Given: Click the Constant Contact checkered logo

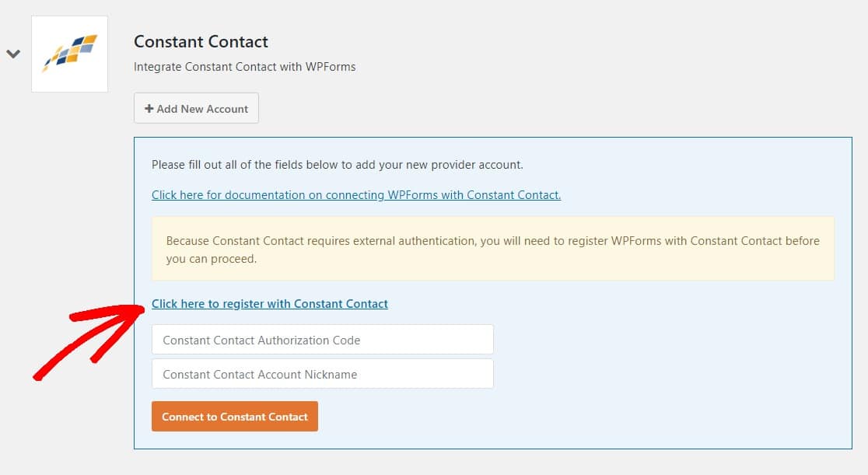Looking at the screenshot, I should pos(70,53).
